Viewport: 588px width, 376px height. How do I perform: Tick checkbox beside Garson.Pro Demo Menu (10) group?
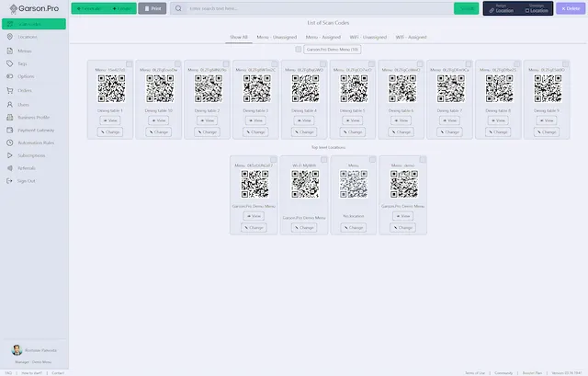point(298,49)
